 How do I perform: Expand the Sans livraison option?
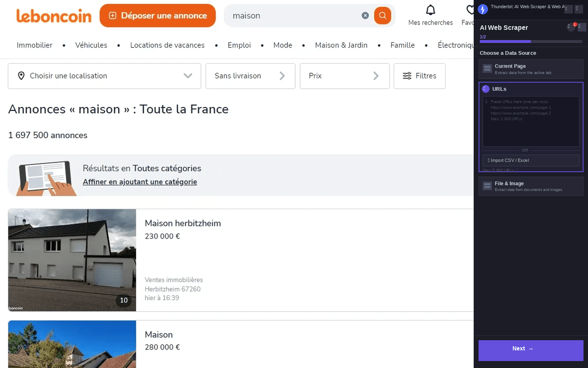(282, 76)
